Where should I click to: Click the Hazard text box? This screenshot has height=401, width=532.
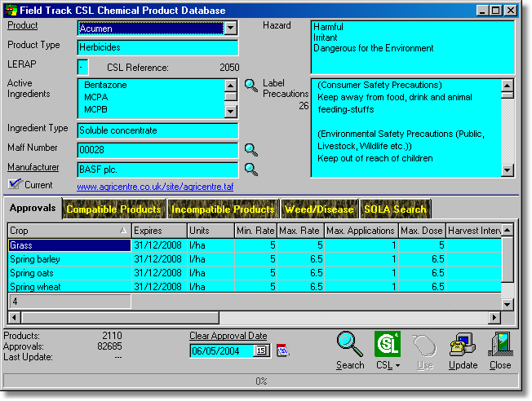413,47
